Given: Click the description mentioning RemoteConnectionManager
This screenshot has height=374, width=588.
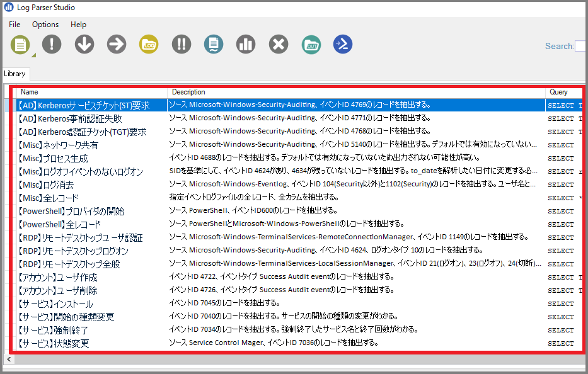Looking at the screenshot, I should pyautogui.click(x=349, y=237).
